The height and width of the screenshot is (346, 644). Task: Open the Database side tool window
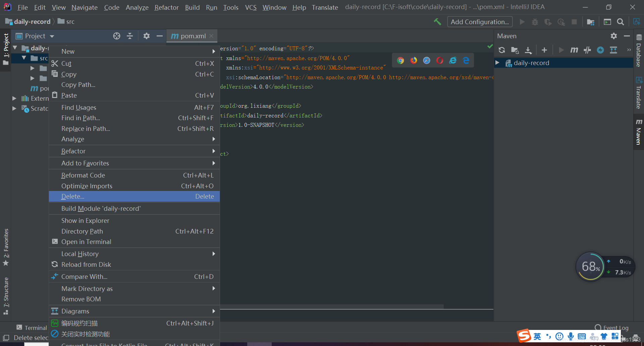(639, 51)
